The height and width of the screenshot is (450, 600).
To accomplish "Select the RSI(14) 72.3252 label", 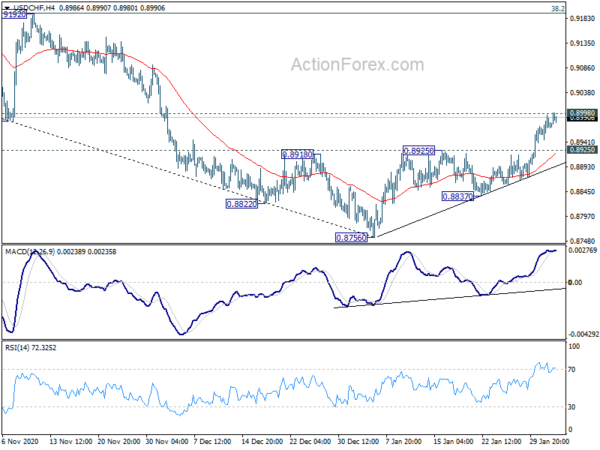I will point(31,348).
